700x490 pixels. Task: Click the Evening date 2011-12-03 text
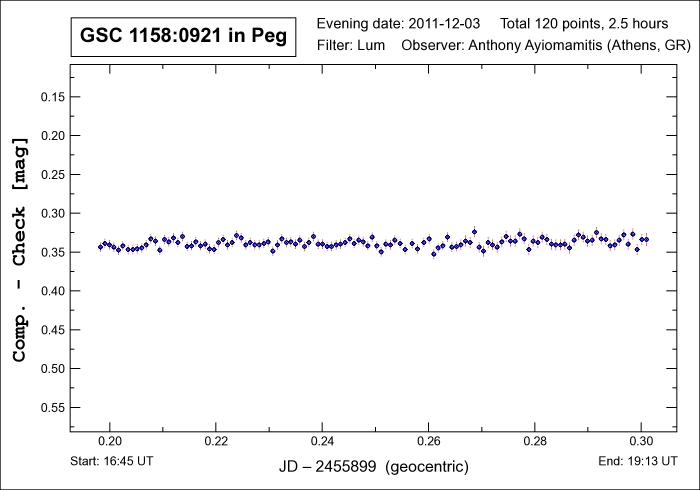(398, 23)
